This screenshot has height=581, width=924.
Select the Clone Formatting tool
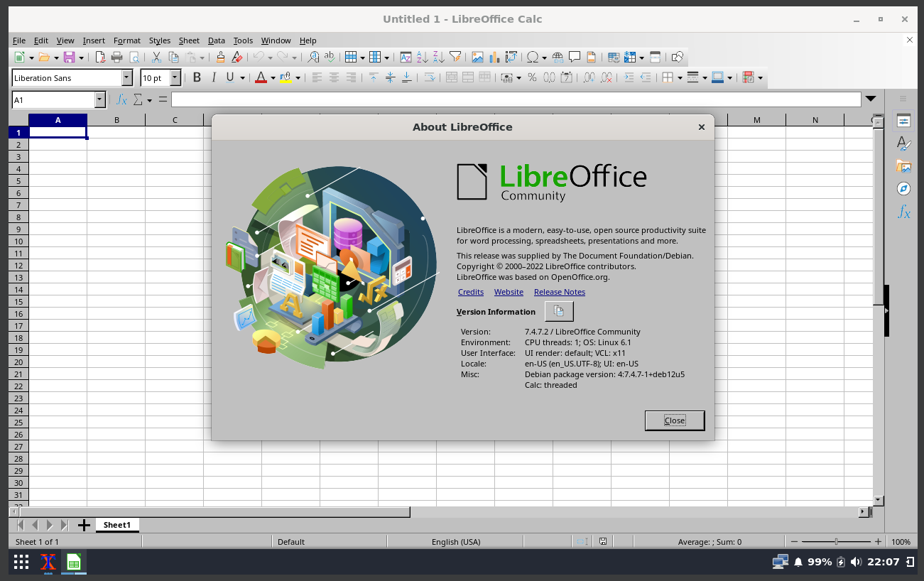pos(220,57)
